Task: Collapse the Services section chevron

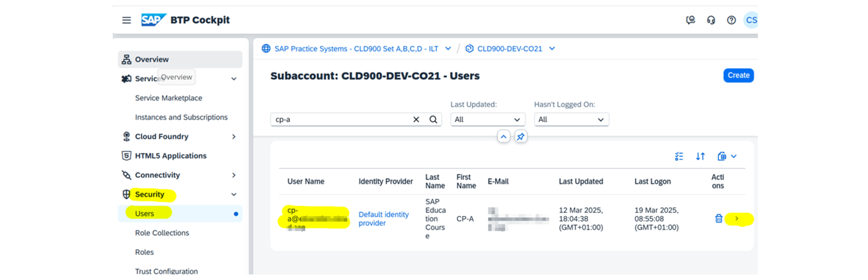Action: coord(234,79)
